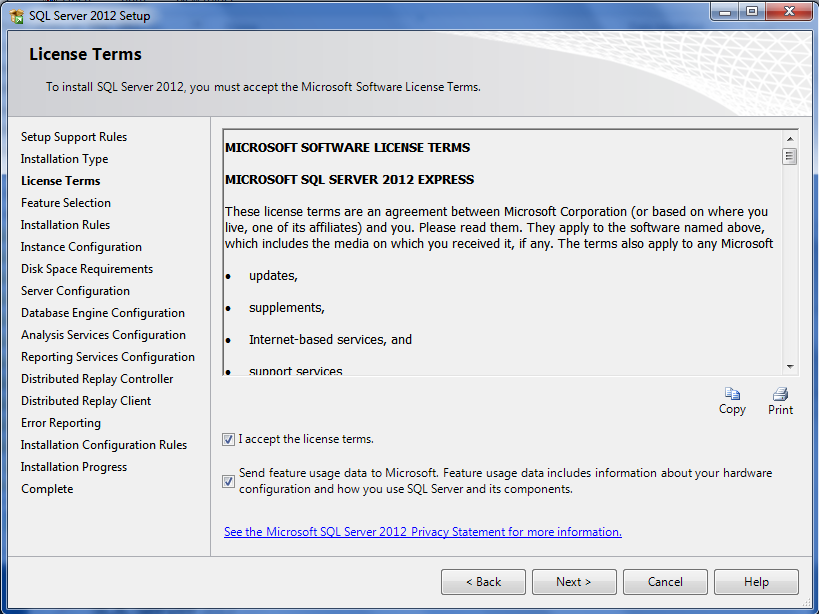Click the SQL Server Setup title bar icon
Image resolution: width=819 pixels, height=614 pixels.
tap(17, 16)
